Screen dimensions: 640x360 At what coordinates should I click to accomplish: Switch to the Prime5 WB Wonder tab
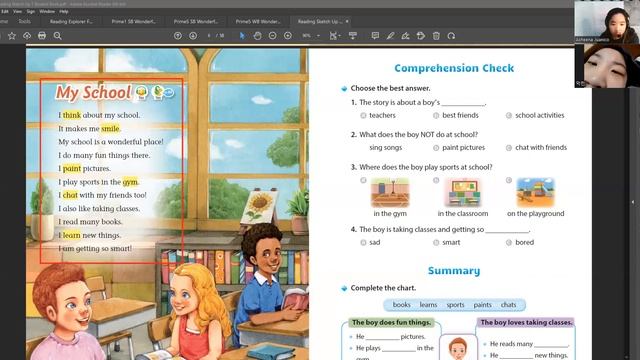[258, 21]
